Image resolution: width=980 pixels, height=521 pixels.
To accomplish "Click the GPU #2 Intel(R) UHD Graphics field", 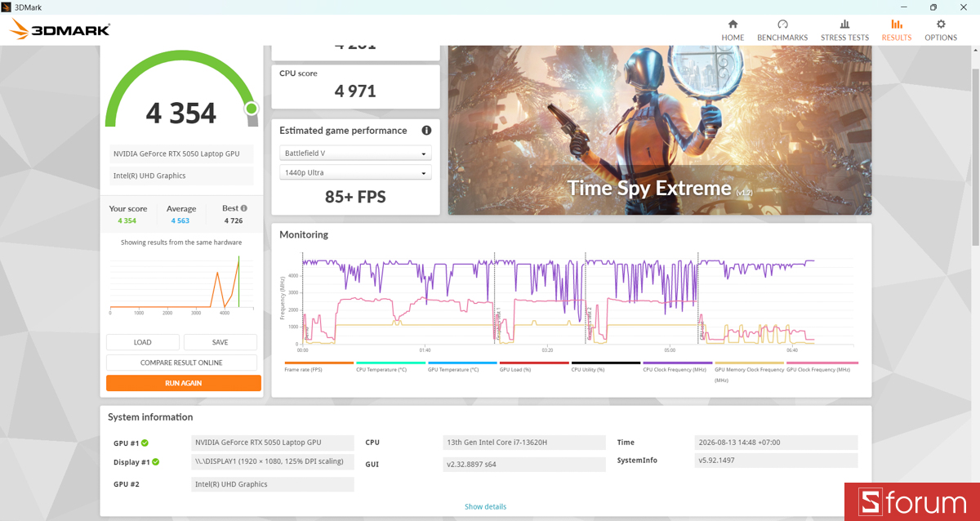I will click(x=273, y=484).
